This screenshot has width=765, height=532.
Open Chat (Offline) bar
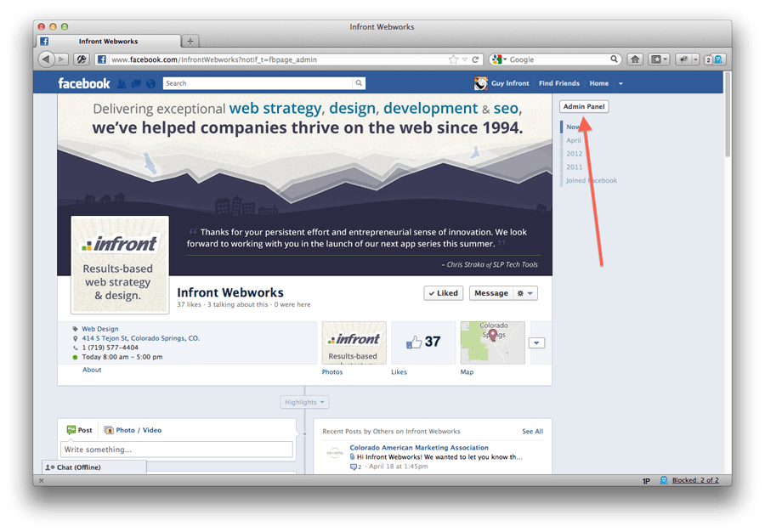click(x=94, y=467)
